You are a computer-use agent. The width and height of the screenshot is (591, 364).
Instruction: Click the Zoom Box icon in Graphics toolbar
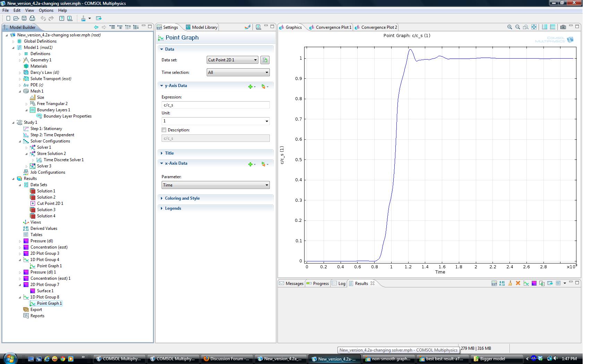[526, 27]
